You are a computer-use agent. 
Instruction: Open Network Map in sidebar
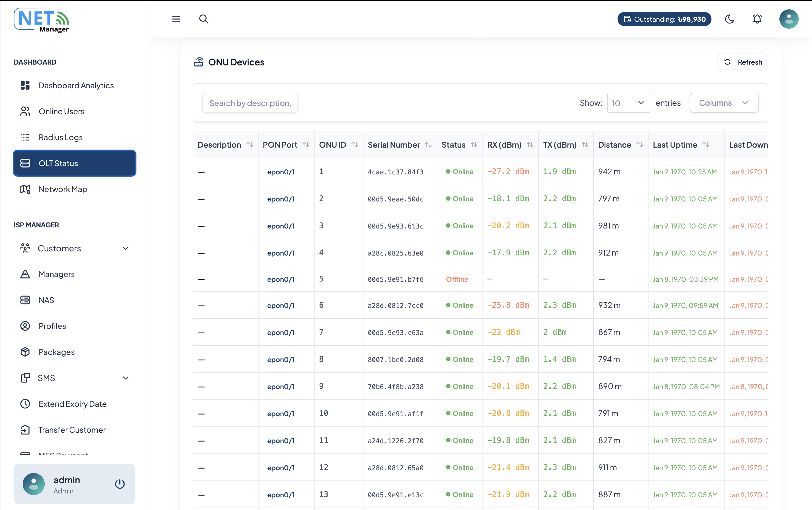pyautogui.click(x=74, y=189)
